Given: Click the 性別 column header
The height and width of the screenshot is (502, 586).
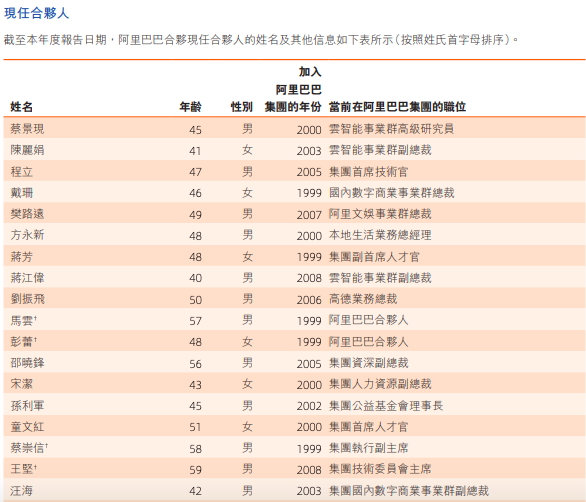Looking at the screenshot, I should click(241, 107).
